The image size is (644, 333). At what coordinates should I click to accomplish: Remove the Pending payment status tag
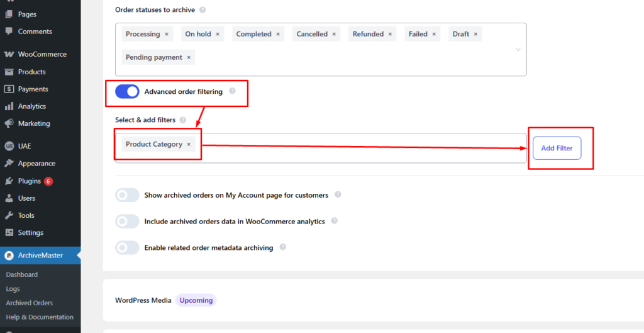[189, 57]
